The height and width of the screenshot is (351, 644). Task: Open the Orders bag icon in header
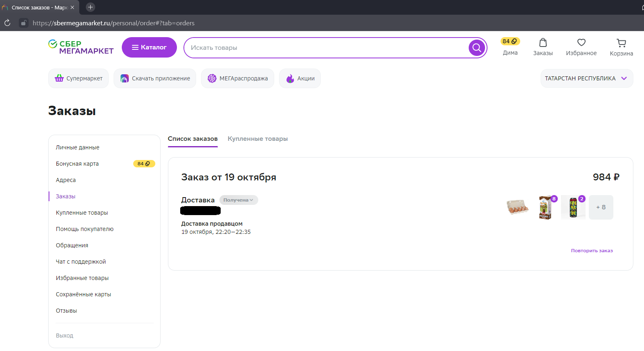coord(543,42)
